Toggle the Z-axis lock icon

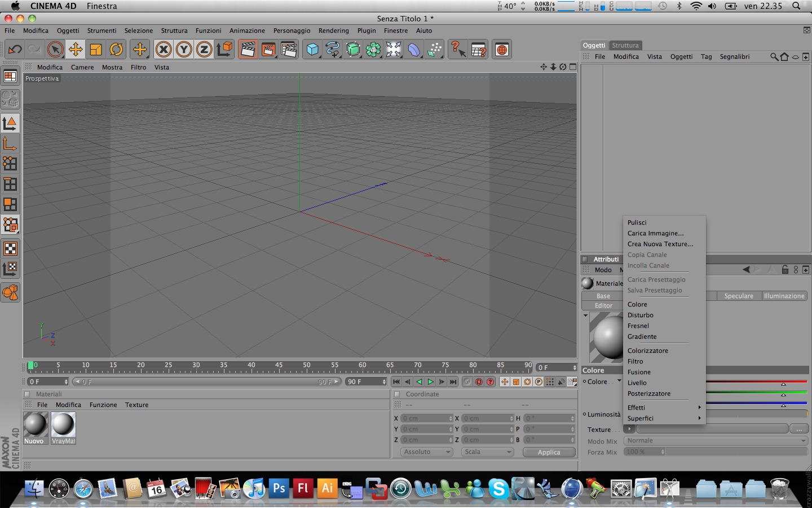point(204,50)
